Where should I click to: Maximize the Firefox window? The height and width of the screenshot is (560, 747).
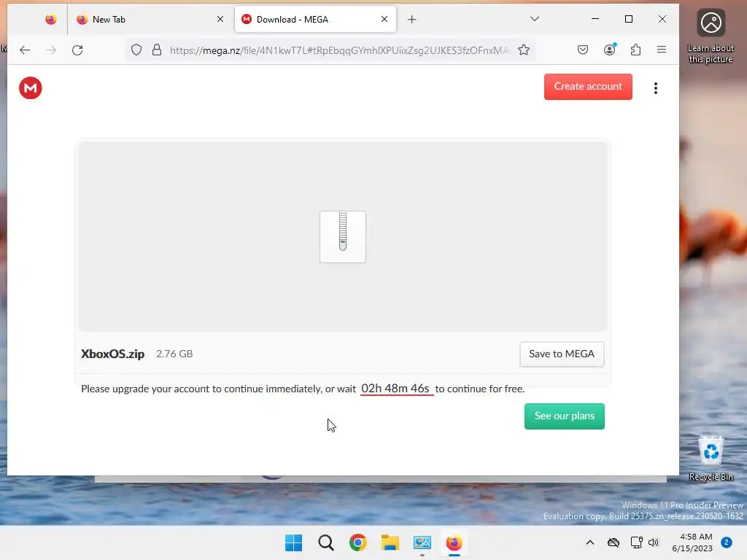click(x=629, y=19)
